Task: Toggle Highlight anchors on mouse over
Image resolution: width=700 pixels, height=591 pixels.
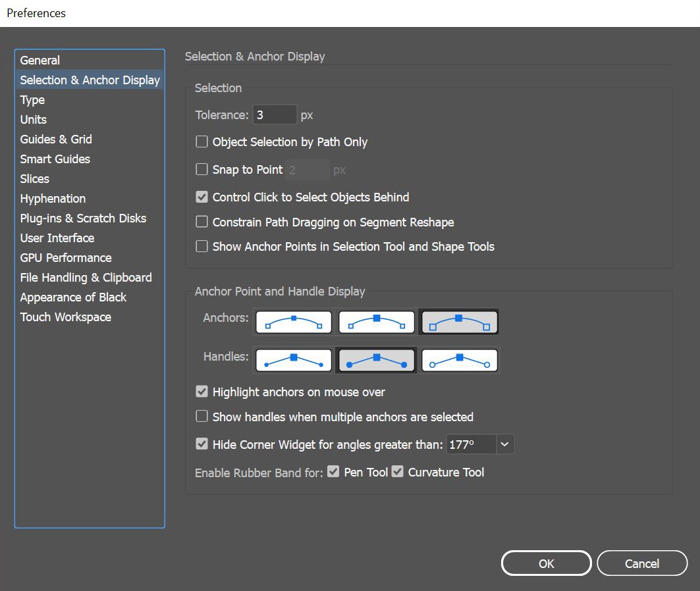Action: pyautogui.click(x=202, y=392)
